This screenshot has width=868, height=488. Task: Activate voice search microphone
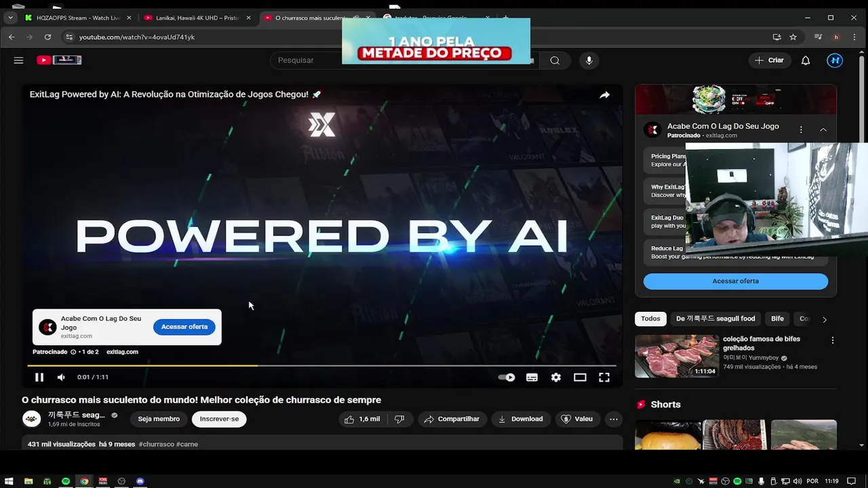(x=589, y=60)
